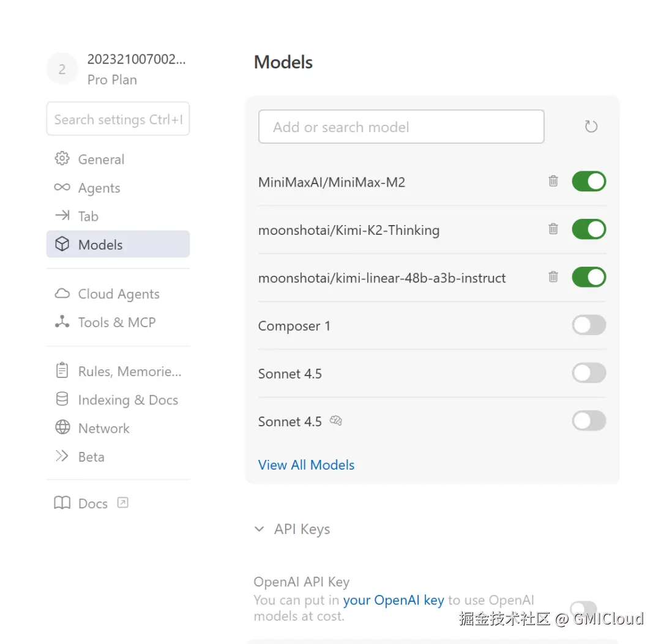The image size is (661, 644).
Task: Open the Beta settings section
Action: click(91, 456)
